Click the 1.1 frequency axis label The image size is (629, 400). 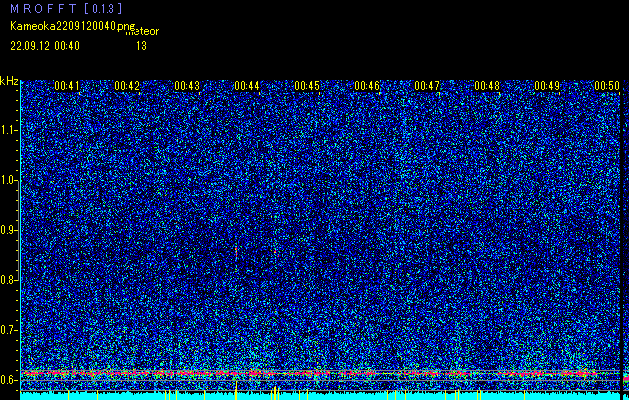click(7, 130)
